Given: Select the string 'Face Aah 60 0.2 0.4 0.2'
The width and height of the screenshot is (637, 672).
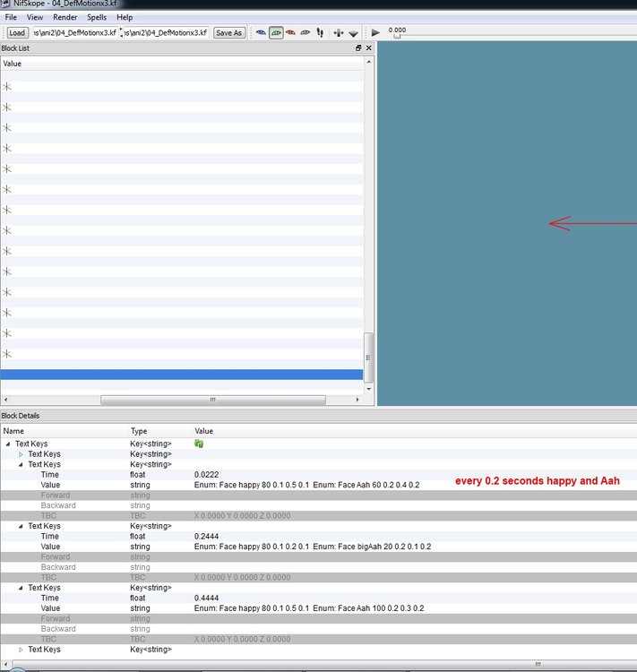Looking at the screenshot, I should coord(378,485).
